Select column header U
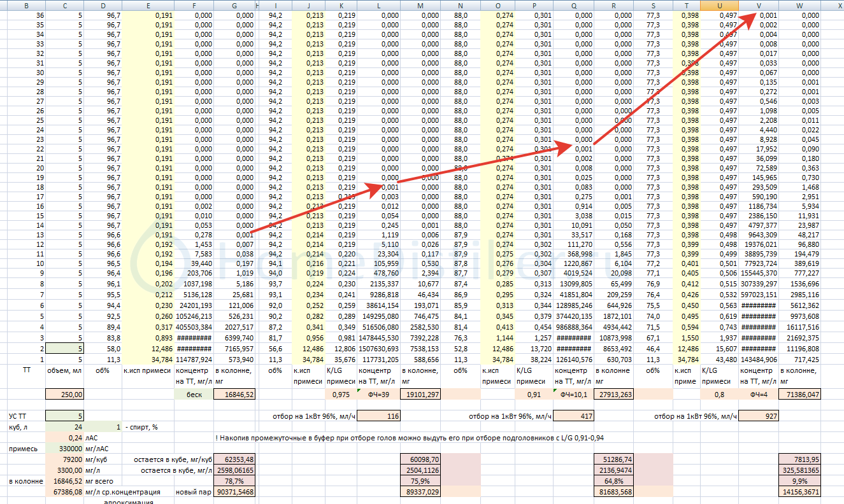Image resolution: width=844 pixels, height=504 pixels. click(719, 4)
